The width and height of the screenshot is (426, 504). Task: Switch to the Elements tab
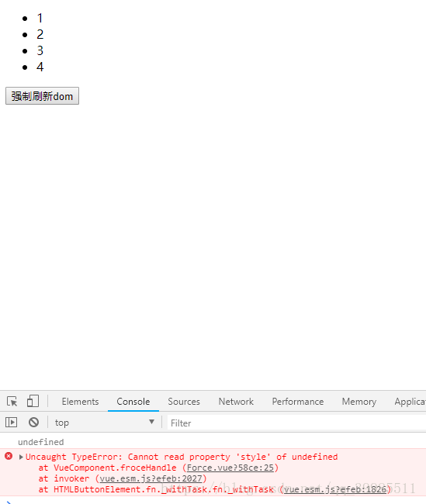point(80,402)
